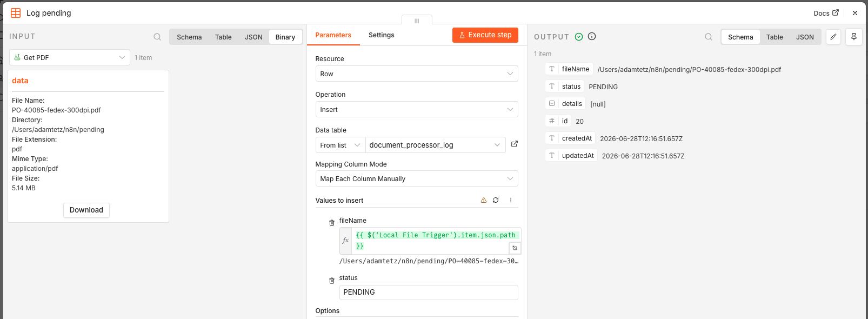This screenshot has width=868, height=319.
Task: Delete the status field mapping
Action: (332, 281)
